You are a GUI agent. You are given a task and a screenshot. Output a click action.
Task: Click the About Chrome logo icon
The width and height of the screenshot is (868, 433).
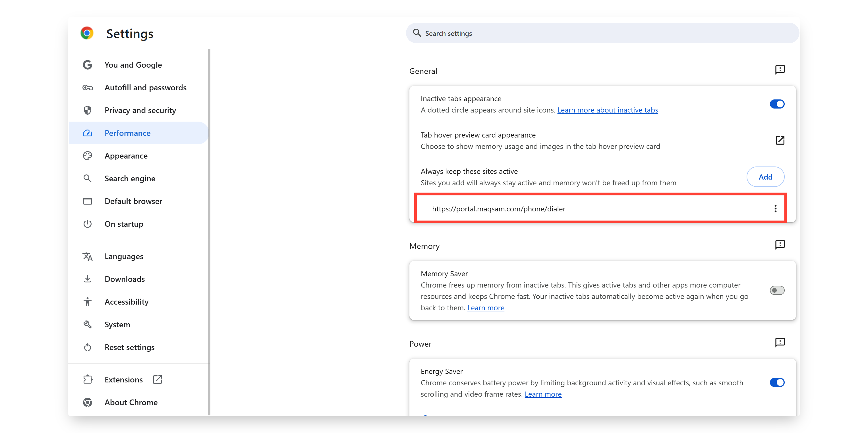(x=88, y=402)
